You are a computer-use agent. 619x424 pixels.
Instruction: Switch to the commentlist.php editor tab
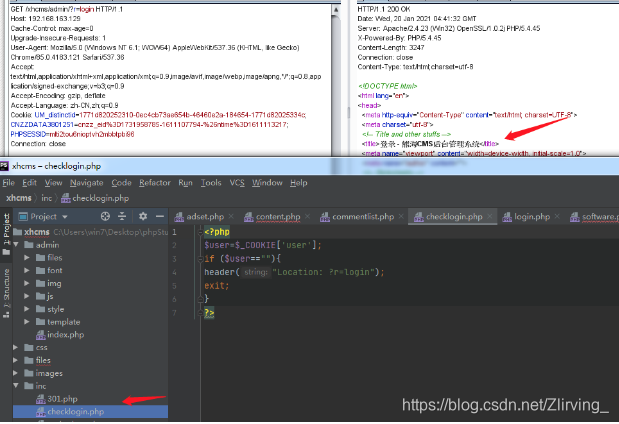(363, 217)
